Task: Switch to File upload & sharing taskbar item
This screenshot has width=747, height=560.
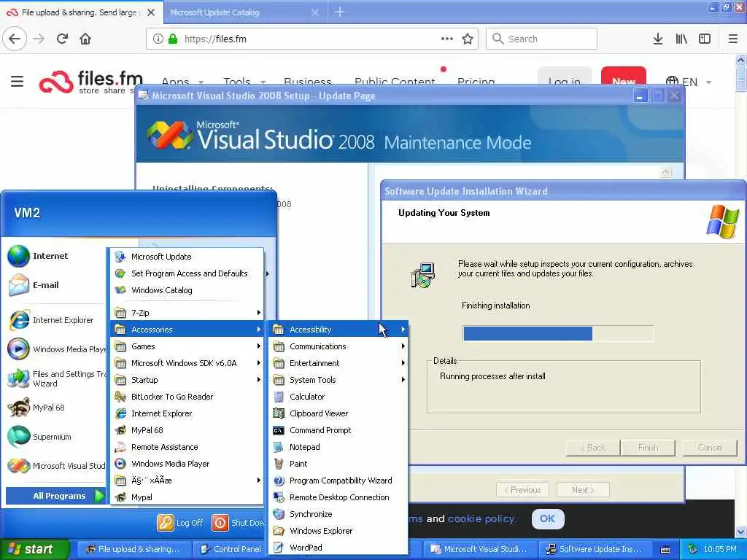Action: pyautogui.click(x=133, y=549)
